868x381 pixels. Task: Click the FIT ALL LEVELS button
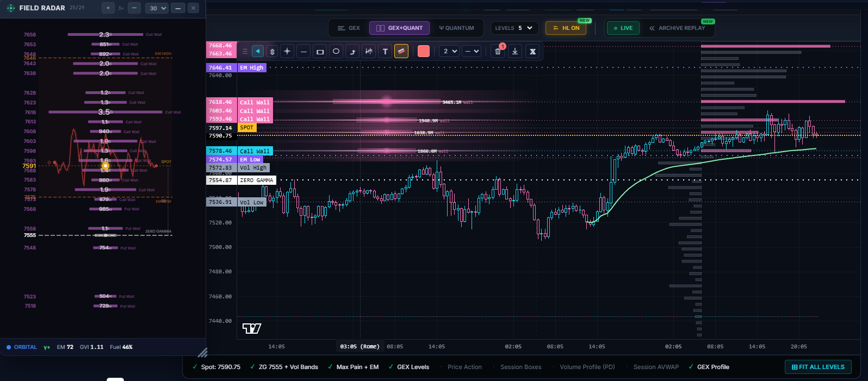818,367
